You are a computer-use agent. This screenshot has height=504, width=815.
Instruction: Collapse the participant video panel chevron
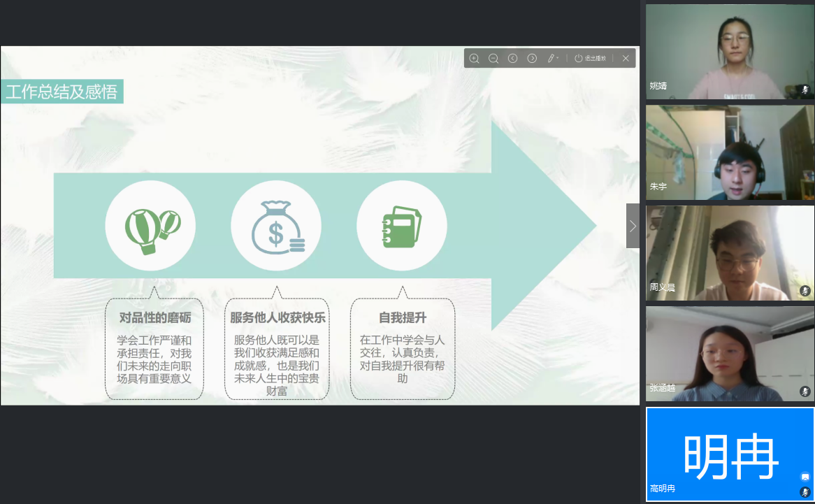[633, 226]
